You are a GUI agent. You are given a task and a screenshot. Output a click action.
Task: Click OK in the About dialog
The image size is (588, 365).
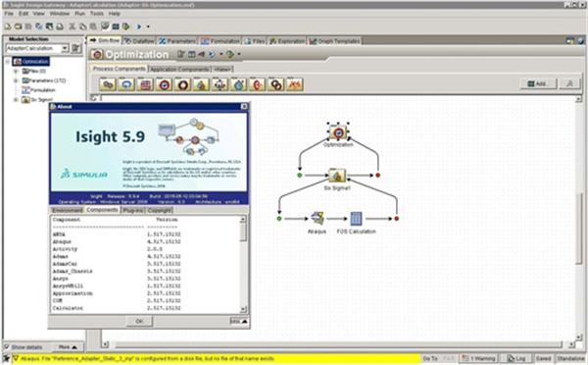pos(139,321)
